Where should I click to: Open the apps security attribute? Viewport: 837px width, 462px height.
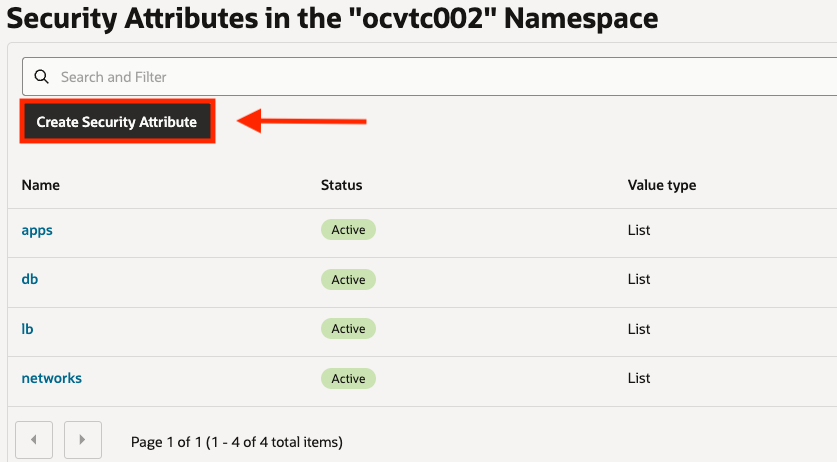point(37,230)
